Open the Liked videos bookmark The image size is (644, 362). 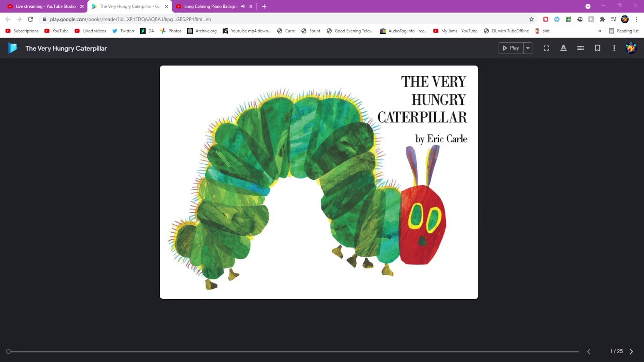point(91,31)
